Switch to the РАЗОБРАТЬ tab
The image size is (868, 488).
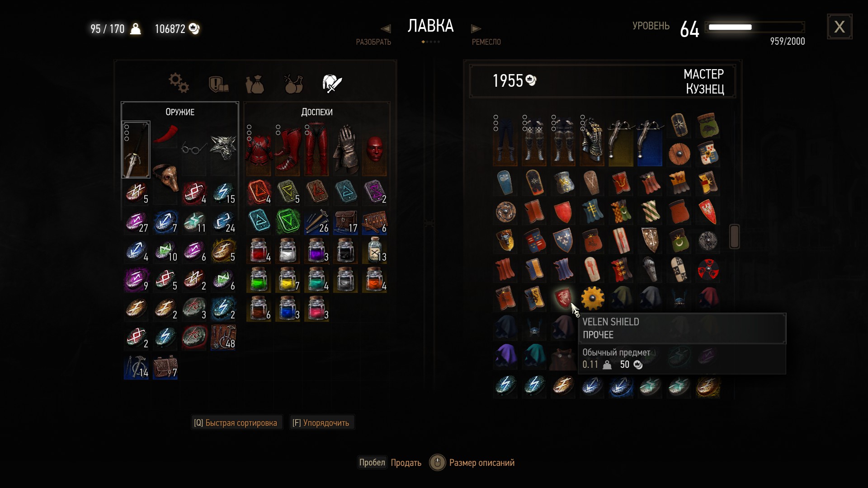coord(373,42)
